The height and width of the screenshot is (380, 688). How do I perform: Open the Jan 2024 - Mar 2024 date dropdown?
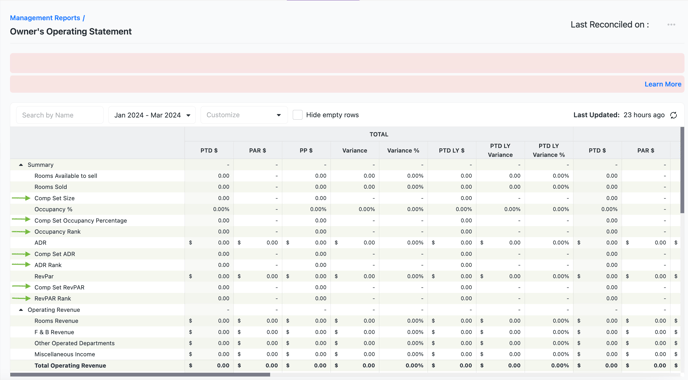(152, 115)
